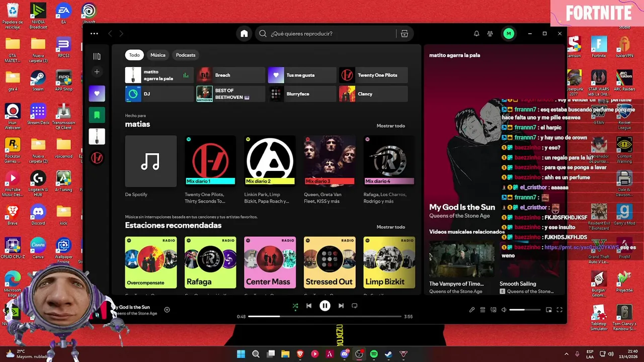
Task: Collapse Your Library sidebar icon
Action: (x=97, y=56)
